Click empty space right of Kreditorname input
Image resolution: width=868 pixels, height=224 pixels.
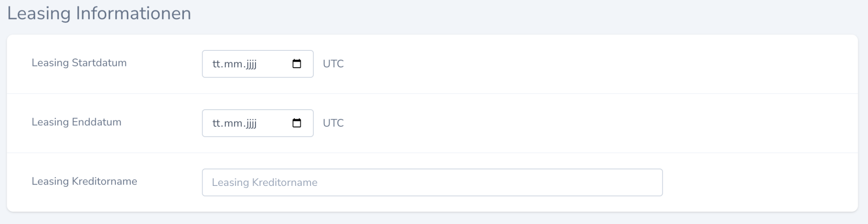(x=759, y=183)
